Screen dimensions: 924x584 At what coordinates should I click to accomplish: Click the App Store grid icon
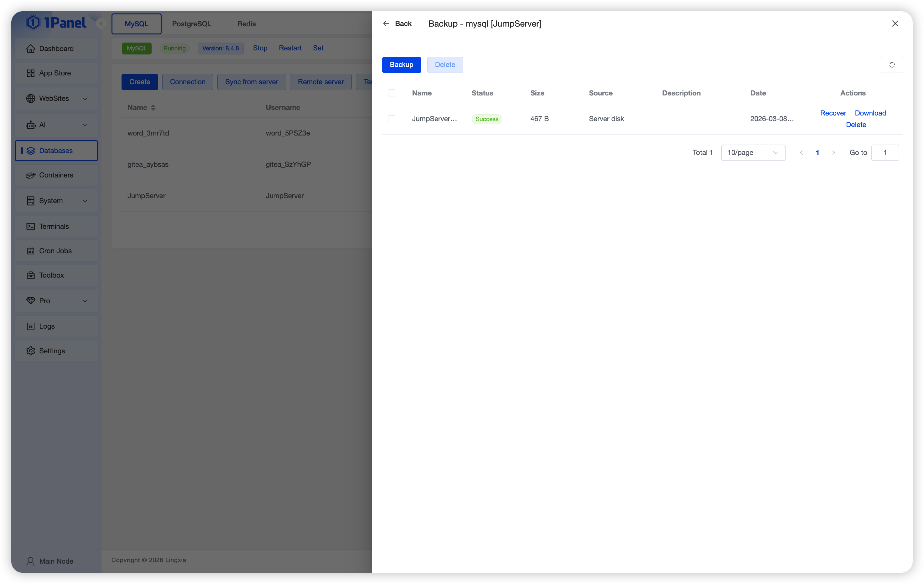pos(31,73)
